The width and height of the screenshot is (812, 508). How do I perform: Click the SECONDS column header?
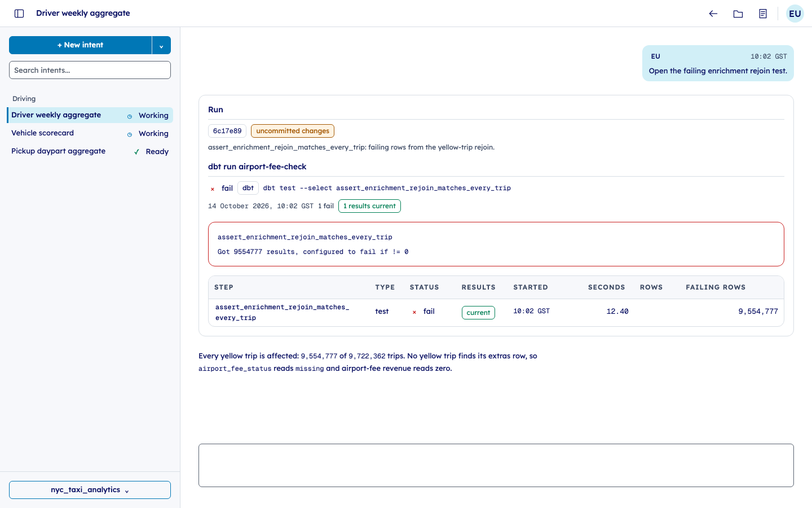pyautogui.click(x=607, y=287)
